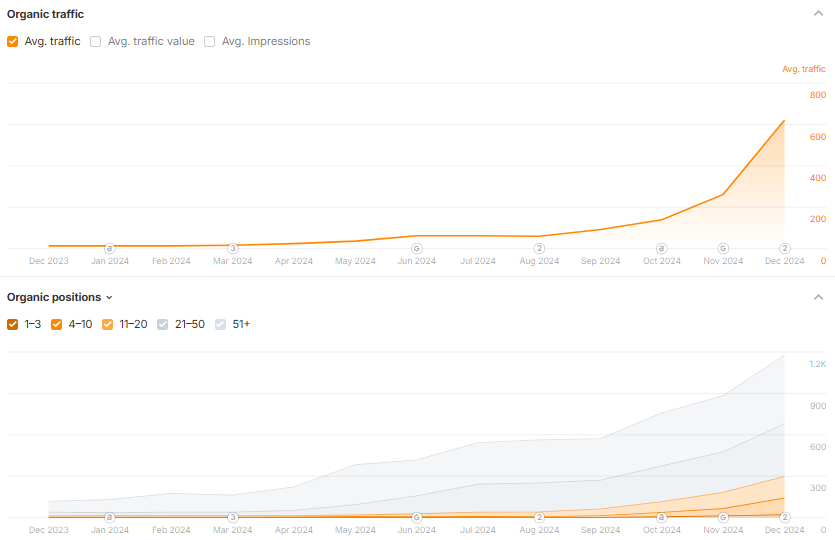The image size is (835, 540).
Task: Enable the Avg. traffic value checkbox
Action: (x=96, y=42)
